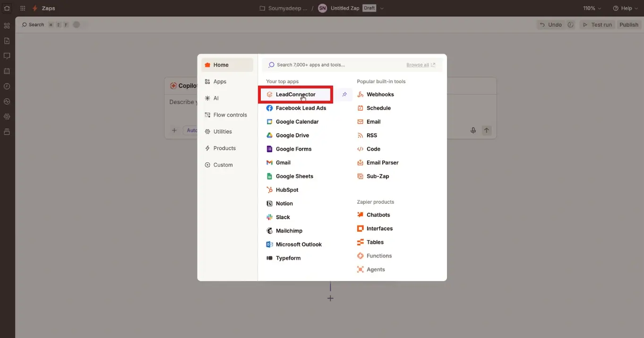Pick Google Drive from the list
This screenshot has width=644, height=338.
point(288,136)
